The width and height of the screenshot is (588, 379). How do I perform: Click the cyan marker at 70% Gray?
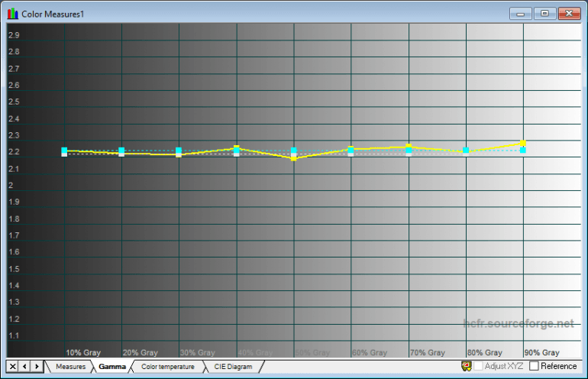(x=409, y=151)
